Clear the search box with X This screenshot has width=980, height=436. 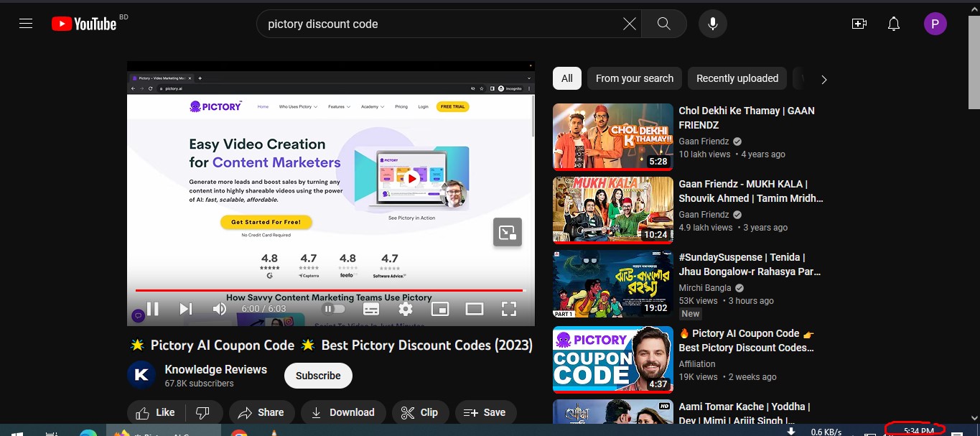[629, 24]
